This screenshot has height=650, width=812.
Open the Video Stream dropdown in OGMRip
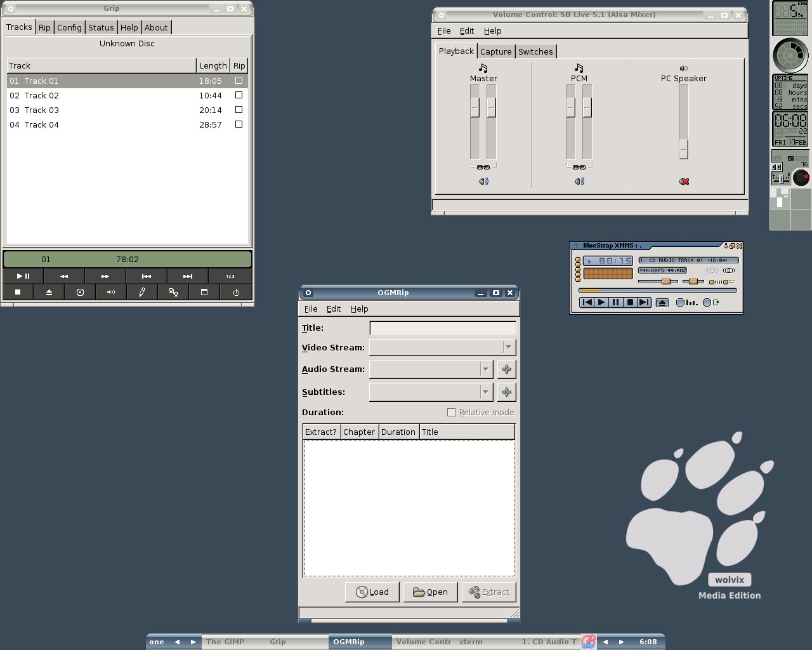click(442, 347)
